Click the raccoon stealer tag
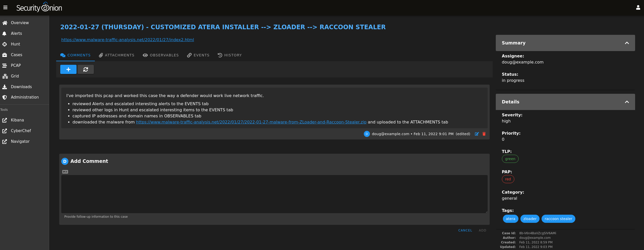This screenshot has width=644, height=250. [558, 219]
